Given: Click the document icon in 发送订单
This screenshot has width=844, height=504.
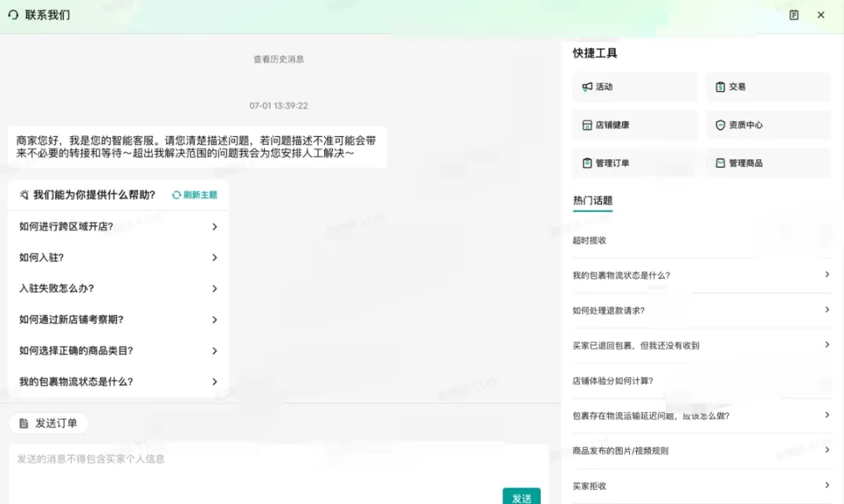Looking at the screenshot, I should [23, 424].
